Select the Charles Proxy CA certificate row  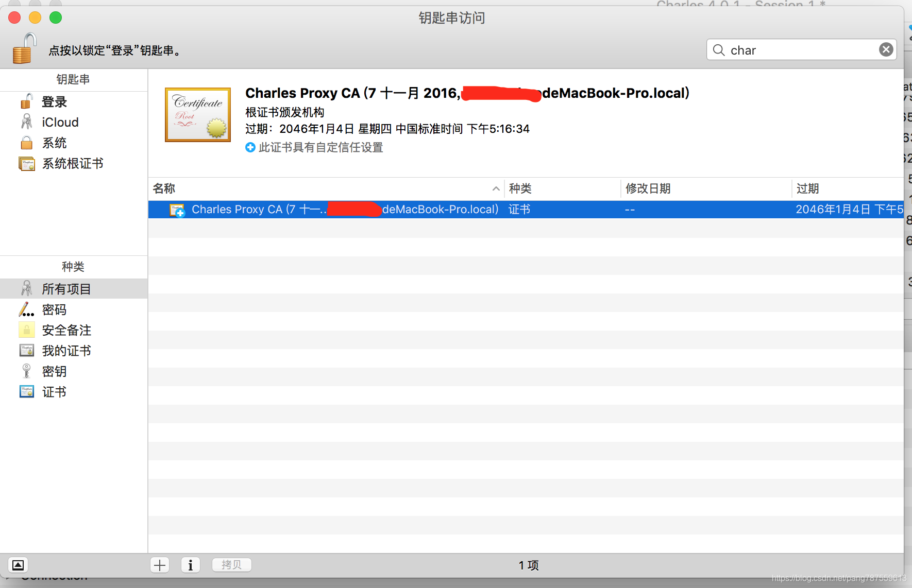tap(526, 210)
